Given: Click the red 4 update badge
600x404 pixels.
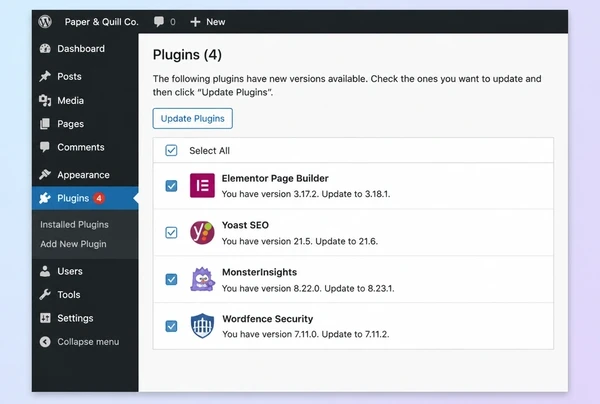Looking at the screenshot, I should pos(99,198).
